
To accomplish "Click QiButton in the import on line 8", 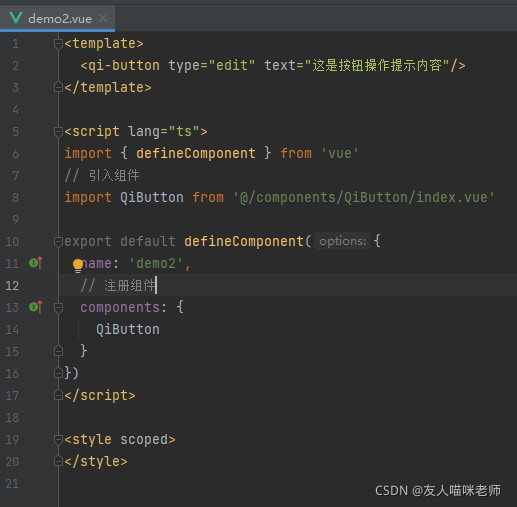I will pyautogui.click(x=152, y=197).
